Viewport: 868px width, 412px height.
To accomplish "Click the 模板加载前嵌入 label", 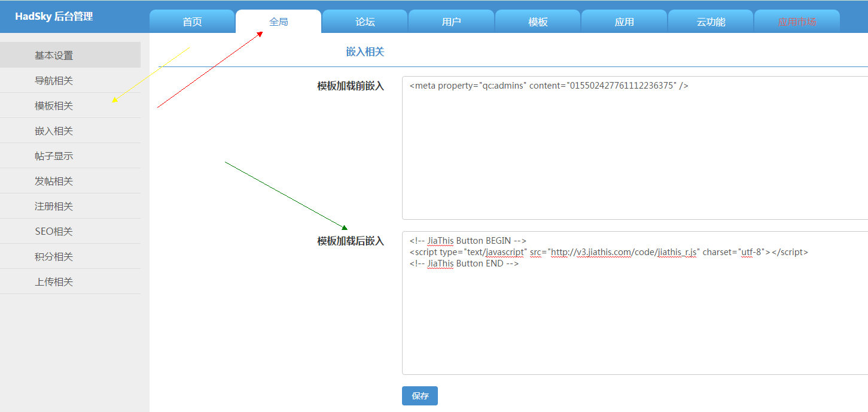I will pyautogui.click(x=351, y=86).
